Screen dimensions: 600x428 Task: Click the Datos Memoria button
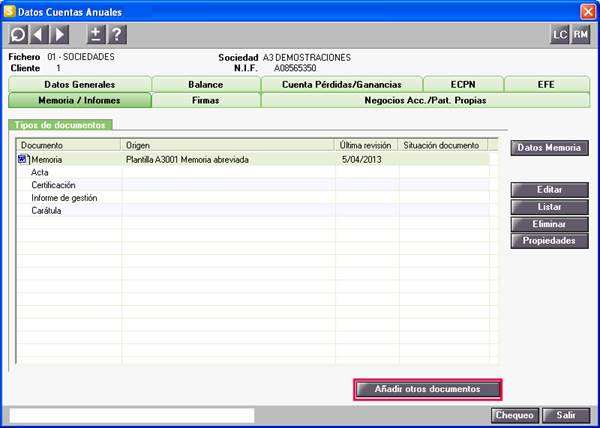tap(549, 148)
